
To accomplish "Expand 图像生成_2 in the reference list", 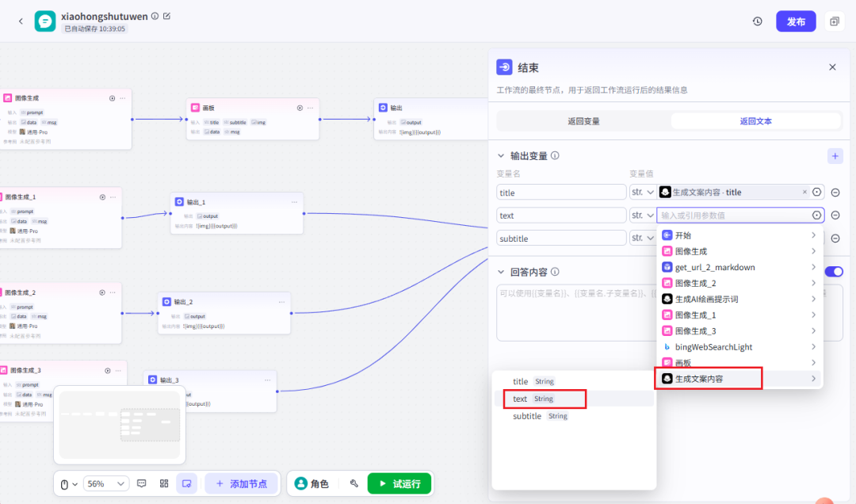I will coord(739,283).
